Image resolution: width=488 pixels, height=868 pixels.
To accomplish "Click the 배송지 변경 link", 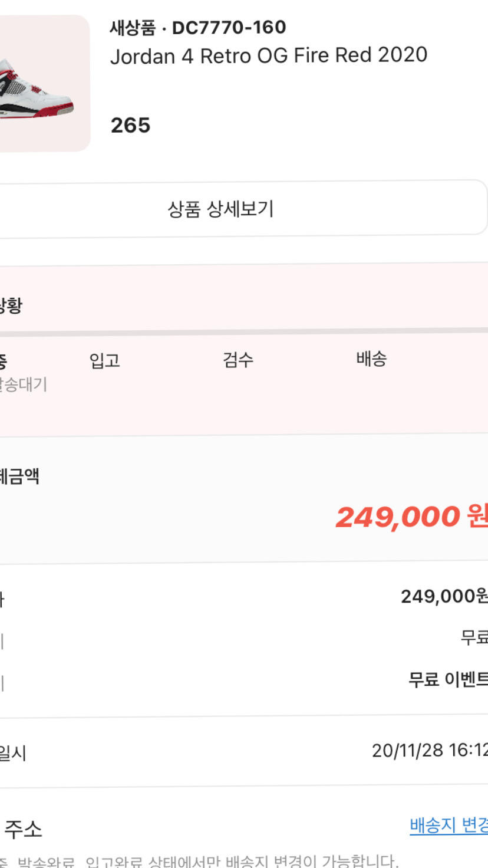I will (x=449, y=826).
